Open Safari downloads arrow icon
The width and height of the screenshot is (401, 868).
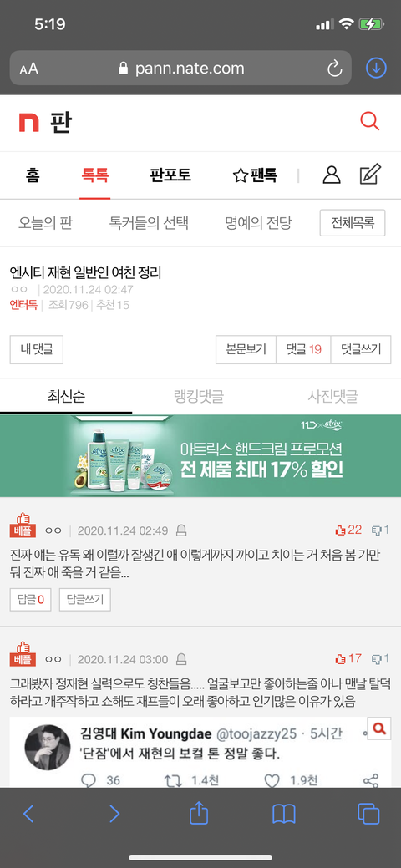[x=376, y=68]
